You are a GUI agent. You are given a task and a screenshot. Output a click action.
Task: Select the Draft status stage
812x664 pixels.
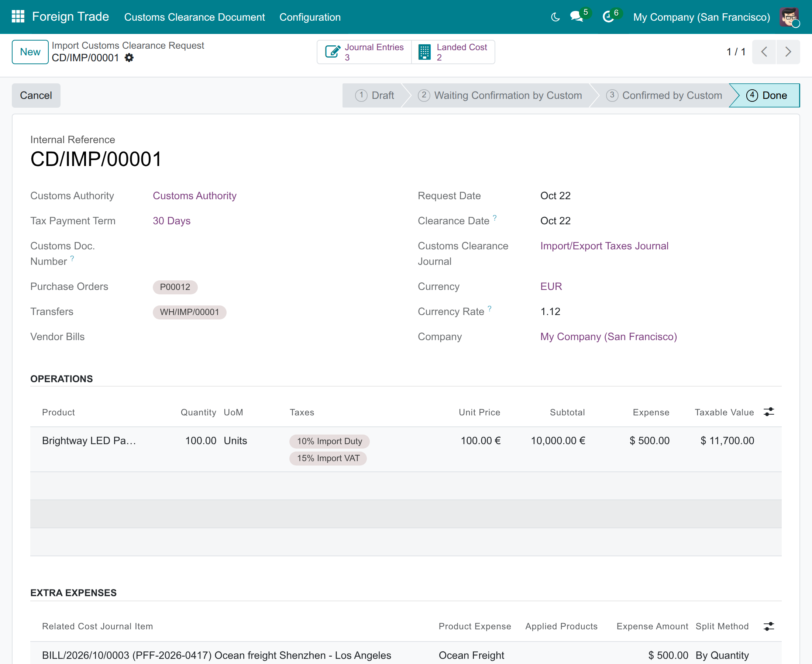click(x=375, y=95)
